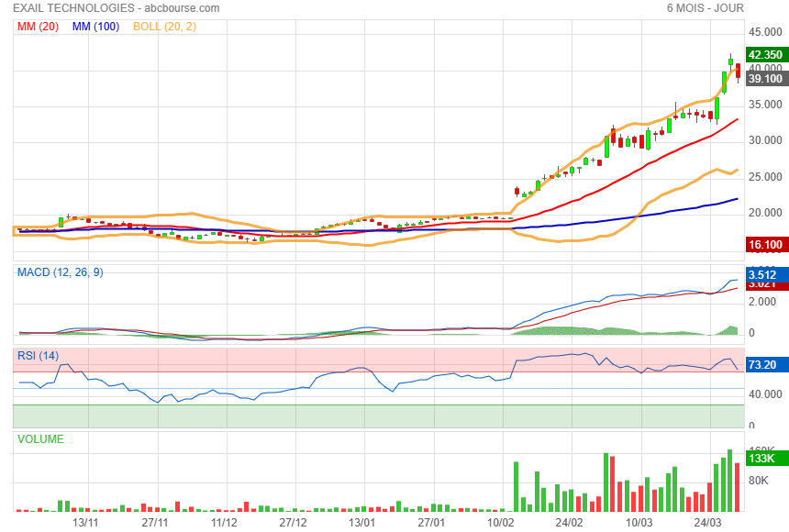This screenshot has height=532, width=789.
Task: Click the 27/11 date axis label
Action: pyautogui.click(x=155, y=523)
